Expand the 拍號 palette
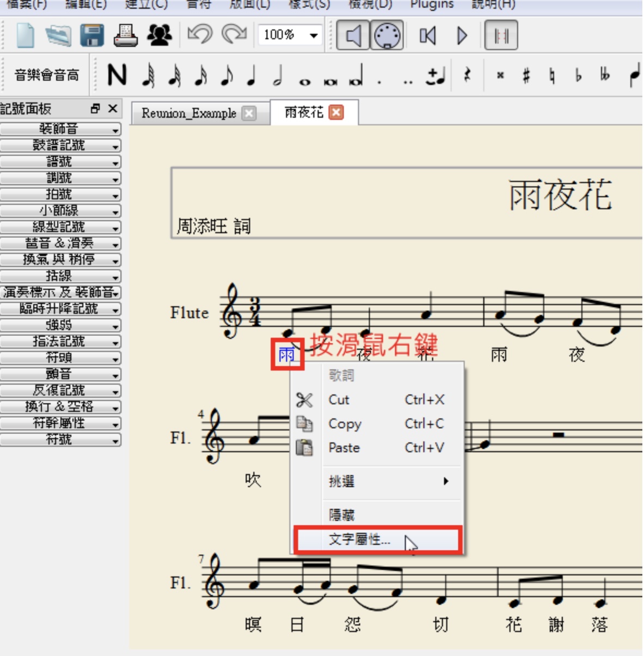 coord(60,195)
